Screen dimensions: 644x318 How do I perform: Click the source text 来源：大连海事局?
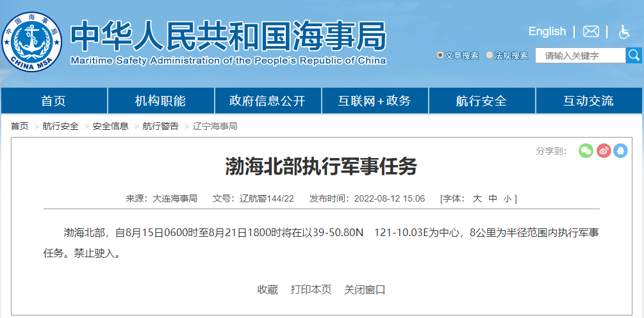click(161, 199)
